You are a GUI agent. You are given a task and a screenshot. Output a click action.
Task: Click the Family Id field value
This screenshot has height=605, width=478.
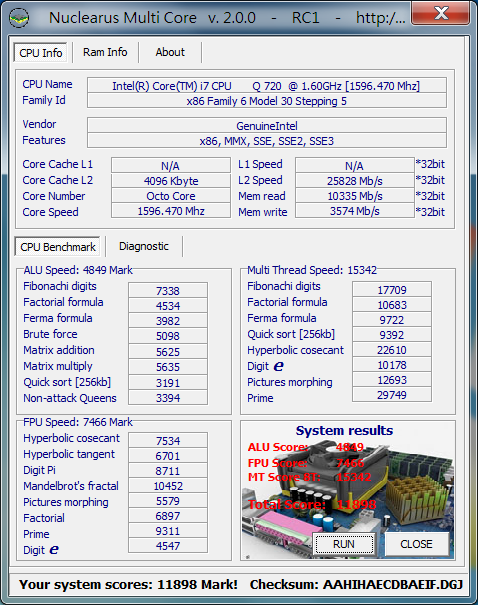click(267, 101)
